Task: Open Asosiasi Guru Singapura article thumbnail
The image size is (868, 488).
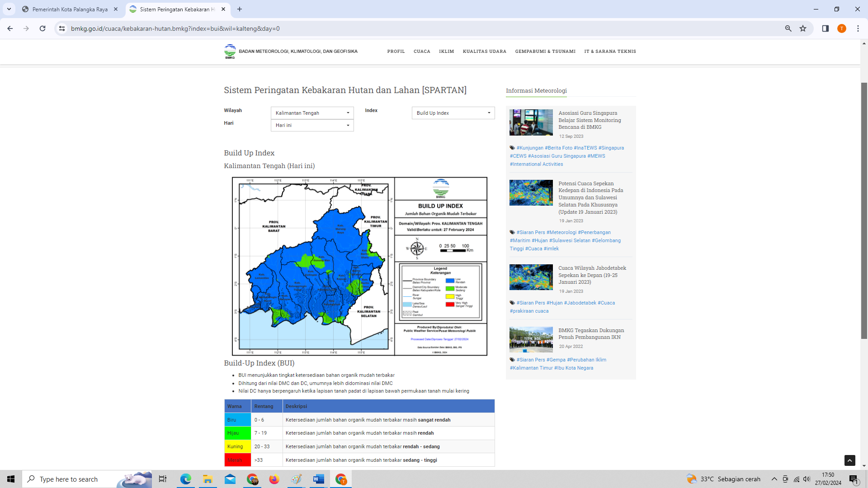Action: pos(531,122)
